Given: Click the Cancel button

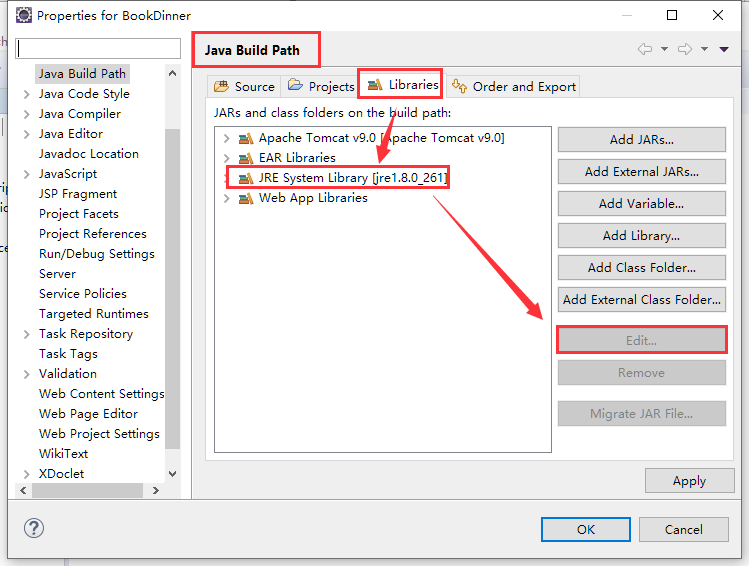Looking at the screenshot, I should pyautogui.click(x=684, y=529).
